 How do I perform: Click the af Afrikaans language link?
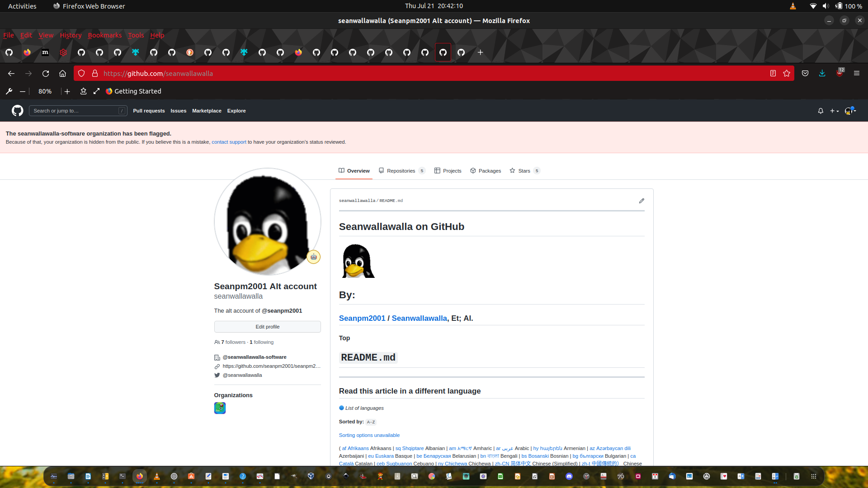pyautogui.click(x=355, y=448)
